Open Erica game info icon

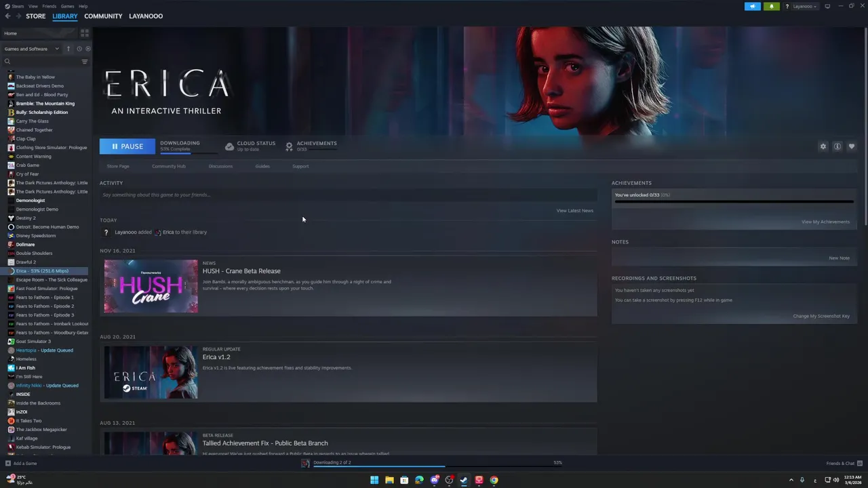click(x=837, y=146)
